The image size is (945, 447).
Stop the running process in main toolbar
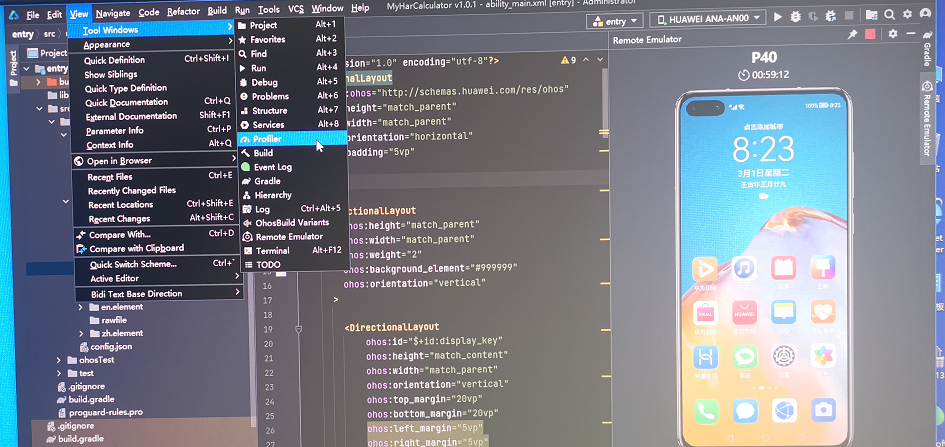point(849,16)
